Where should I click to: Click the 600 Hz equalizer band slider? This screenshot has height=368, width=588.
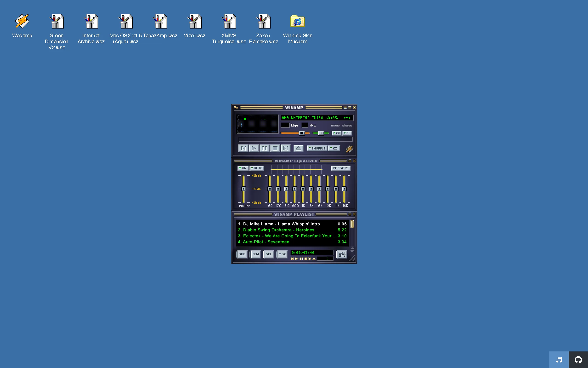point(294,189)
